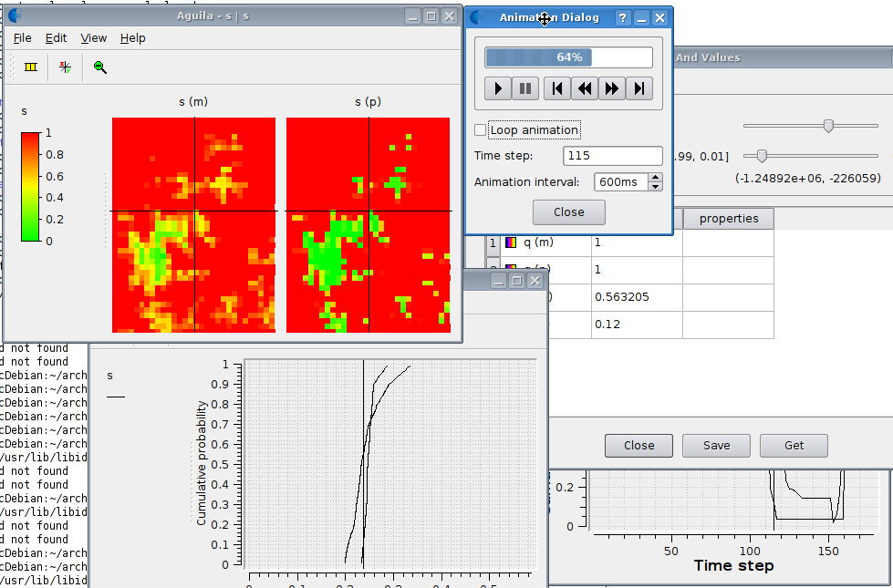The height and width of the screenshot is (588, 893).
Task: Open the File menu
Action: point(22,38)
